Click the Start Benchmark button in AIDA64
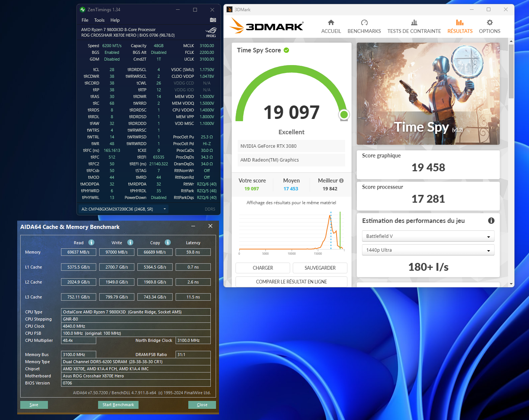529x420 pixels. [x=118, y=405]
